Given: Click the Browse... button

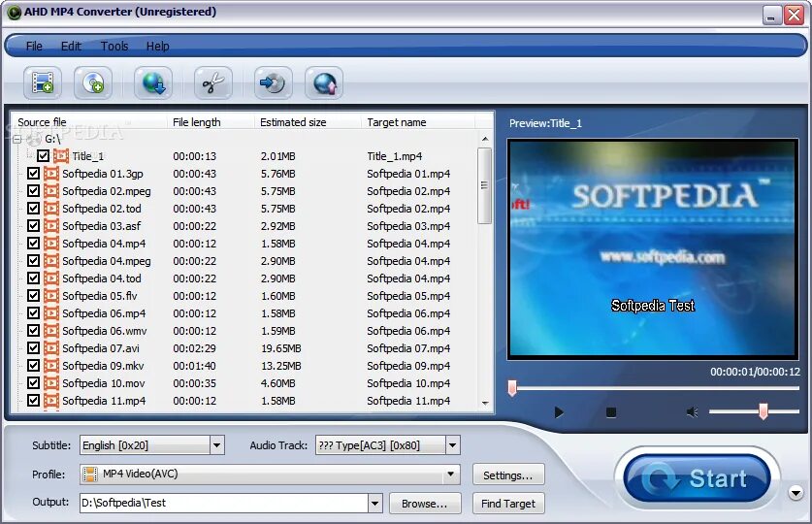Looking at the screenshot, I should (x=425, y=504).
